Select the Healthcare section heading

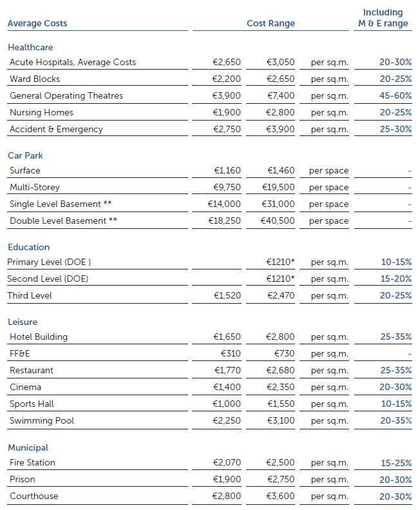pos(30,48)
